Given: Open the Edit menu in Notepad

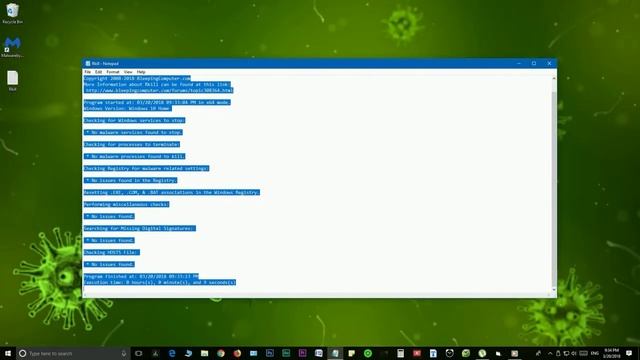Looking at the screenshot, I should (98, 72).
